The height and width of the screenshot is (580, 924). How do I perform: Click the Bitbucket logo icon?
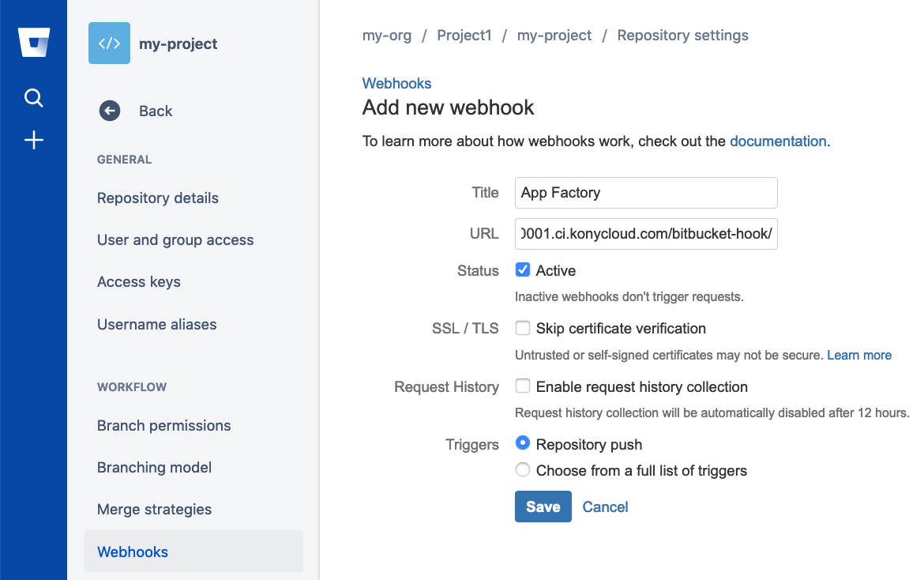pos(34,42)
